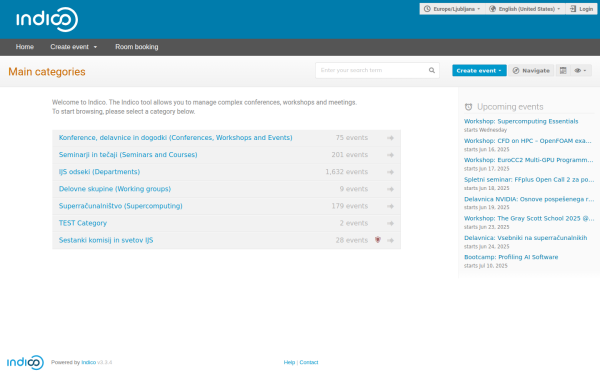Open Delovne skupine (Working groups) category
Screen dimensions: 600x375
(x=115, y=189)
